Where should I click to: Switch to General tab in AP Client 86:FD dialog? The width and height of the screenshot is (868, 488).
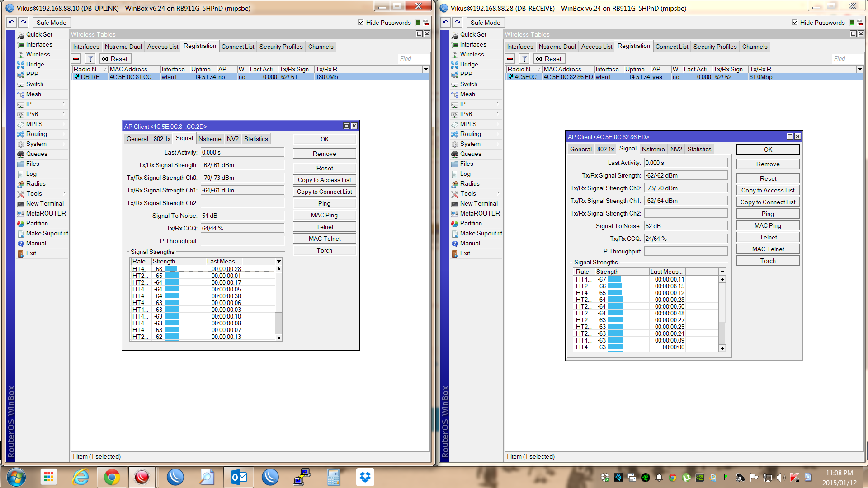(x=581, y=149)
